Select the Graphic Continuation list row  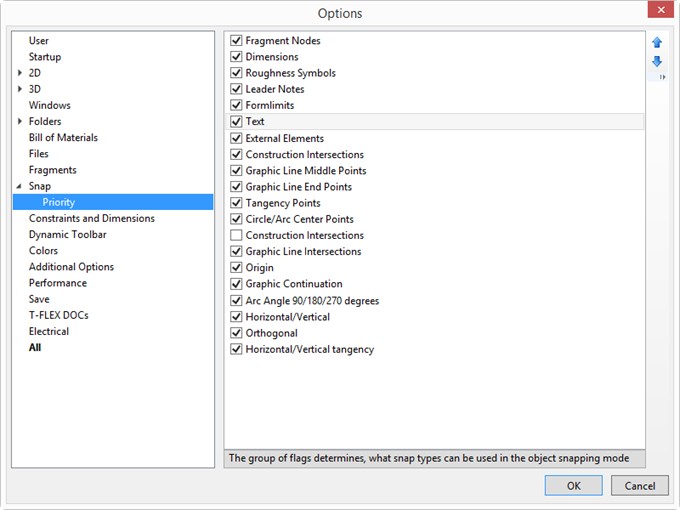tap(435, 284)
